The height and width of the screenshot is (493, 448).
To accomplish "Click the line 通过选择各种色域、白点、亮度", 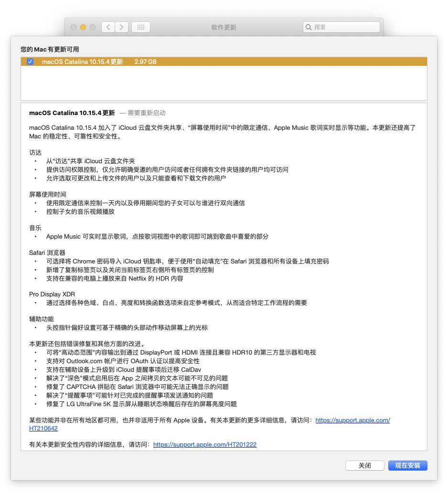I will (177, 303).
